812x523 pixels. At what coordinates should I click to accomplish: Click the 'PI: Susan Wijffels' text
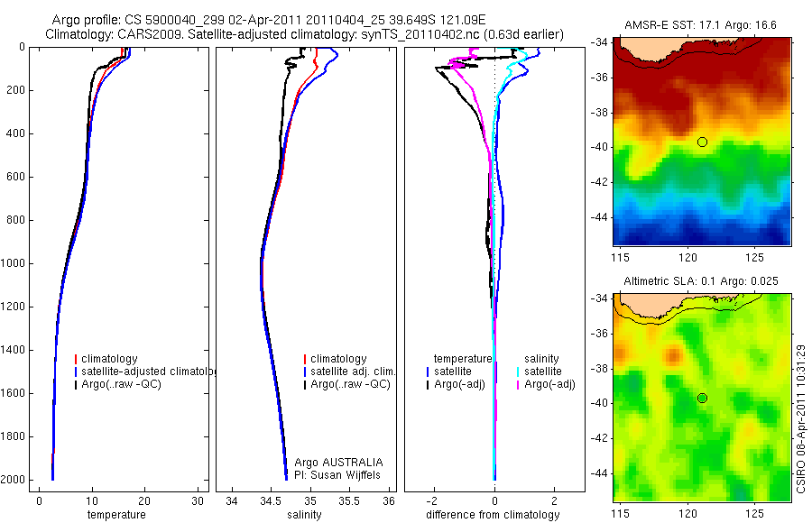pyautogui.click(x=337, y=475)
